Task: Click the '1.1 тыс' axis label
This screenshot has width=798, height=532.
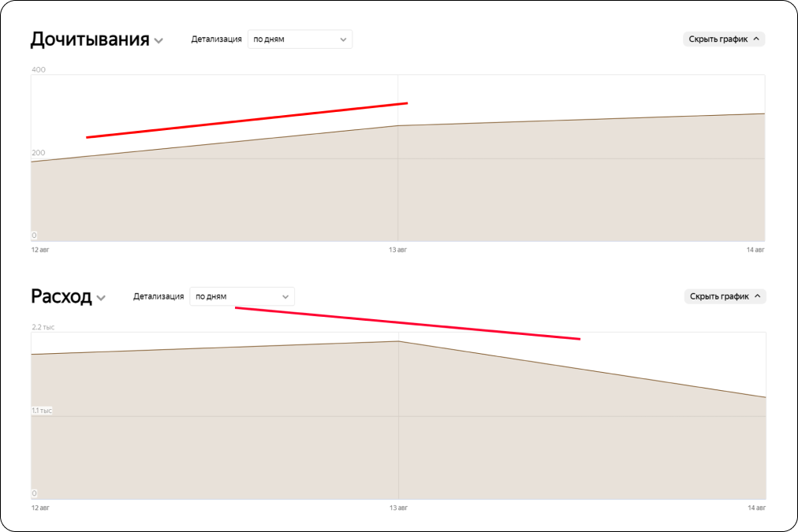Action: tap(42, 411)
